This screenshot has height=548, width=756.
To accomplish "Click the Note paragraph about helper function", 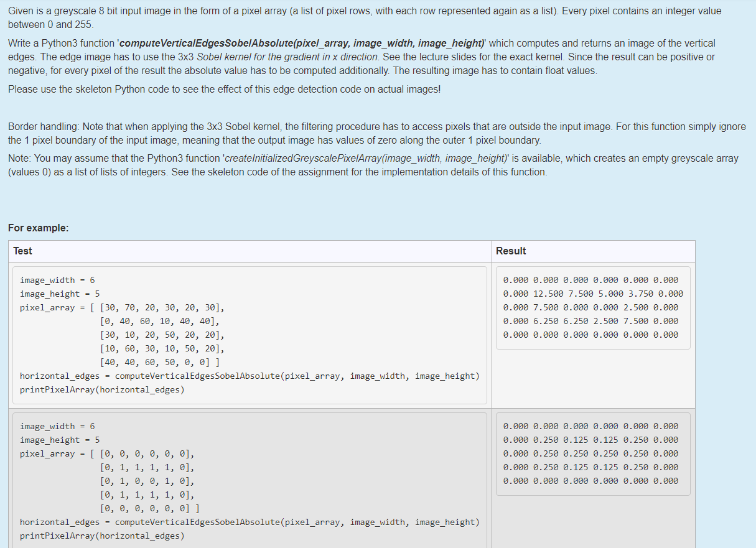I will [373, 165].
